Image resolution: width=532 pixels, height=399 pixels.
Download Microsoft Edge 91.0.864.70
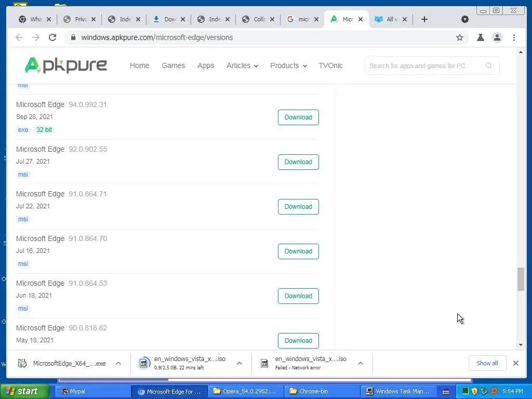tap(298, 251)
